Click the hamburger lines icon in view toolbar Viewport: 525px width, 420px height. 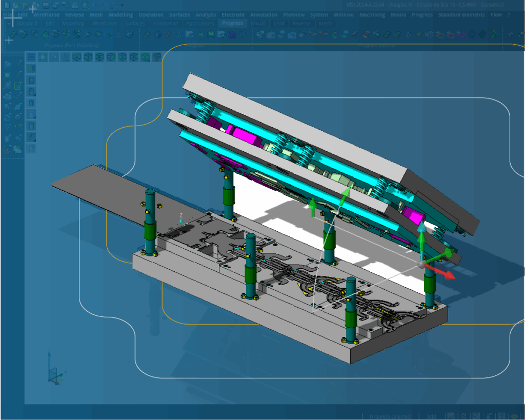(x=31, y=57)
